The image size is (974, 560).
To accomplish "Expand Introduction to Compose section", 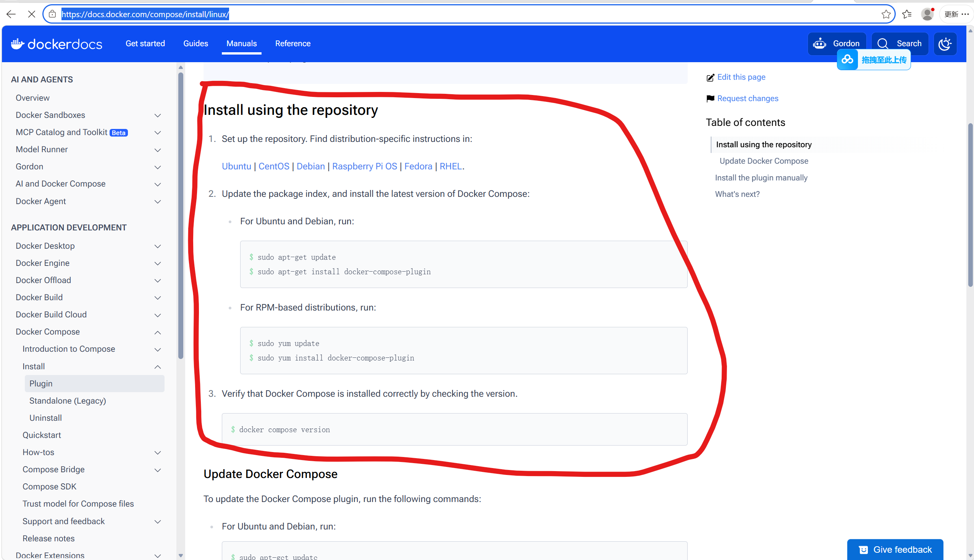I will point(157,349).
